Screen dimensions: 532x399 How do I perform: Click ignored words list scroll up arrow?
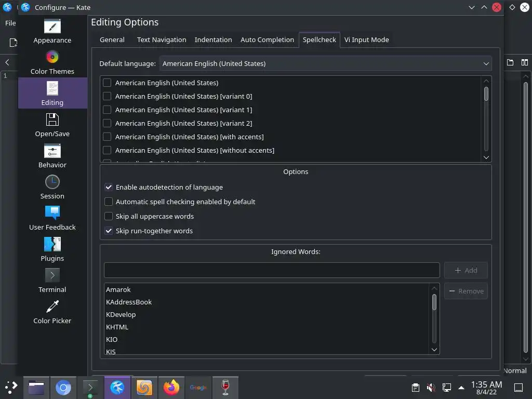[434, 288]
